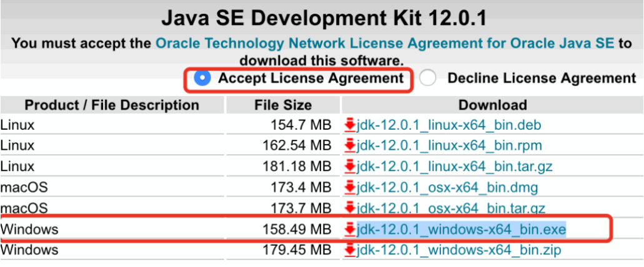Click red download arrow beside osx dmg file

pyautogui.click(x=350, y=188)
